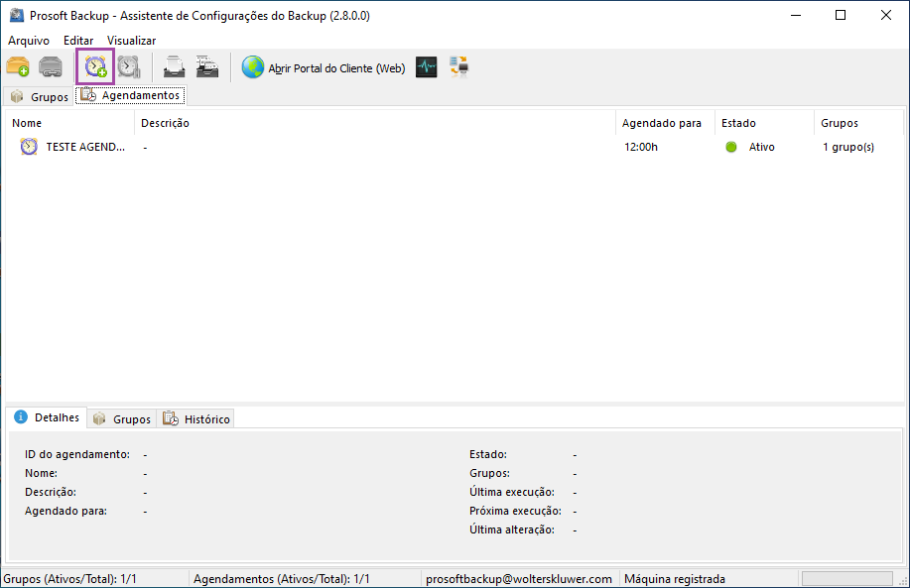Open the bottom panel Grupos tab
910x588 pixels.
(x=122, y=418)
